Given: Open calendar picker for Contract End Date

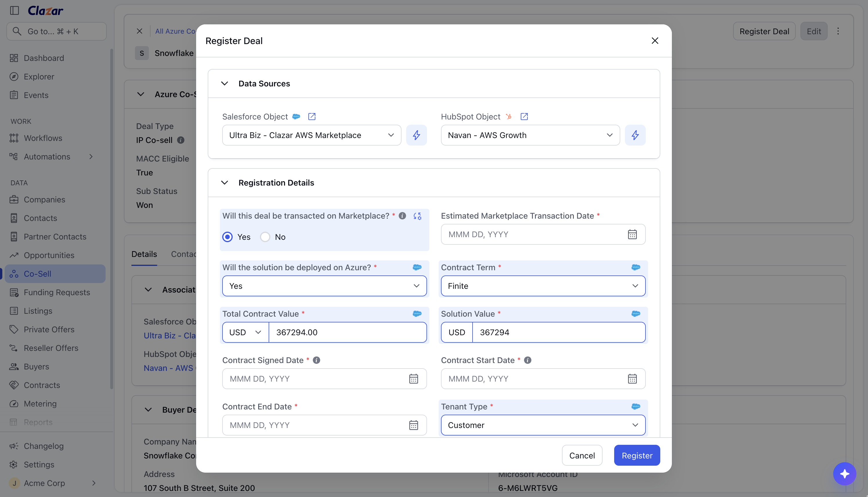Looking at the screenshot, I should (x=413, y=425).
